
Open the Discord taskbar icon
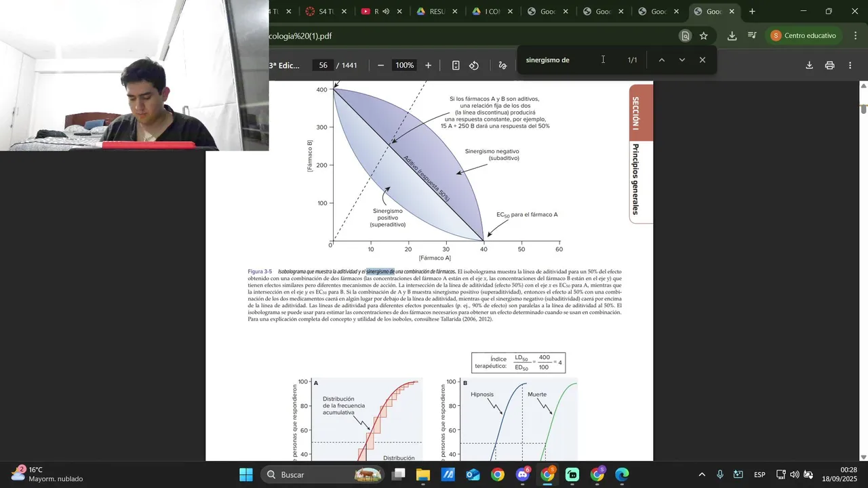pos(523,474)
